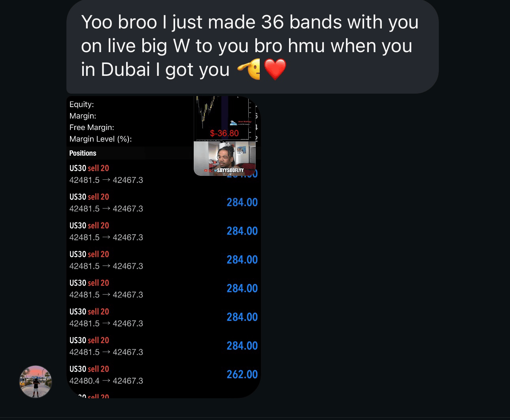Click the word Dubai in the message
The image size is (510, 420).
pyautogui.click(x=126, y=70)
